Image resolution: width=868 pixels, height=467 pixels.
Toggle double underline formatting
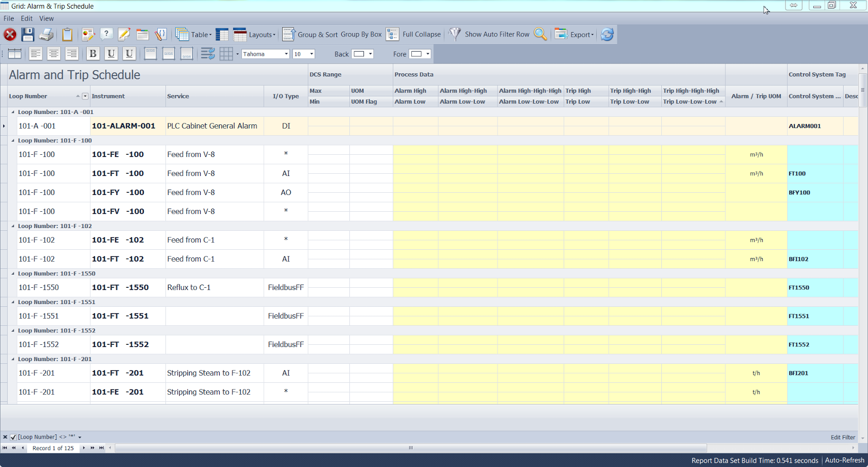pos(129,54)
